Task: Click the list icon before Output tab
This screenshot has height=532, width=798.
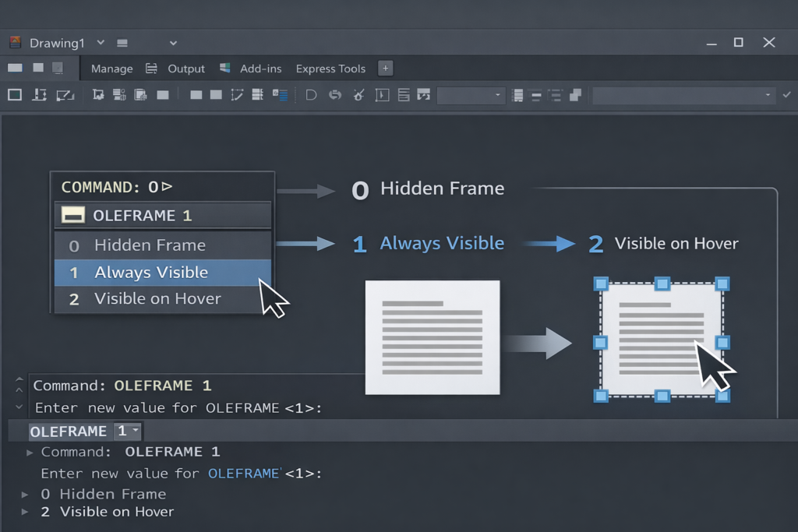Action: 151,69
